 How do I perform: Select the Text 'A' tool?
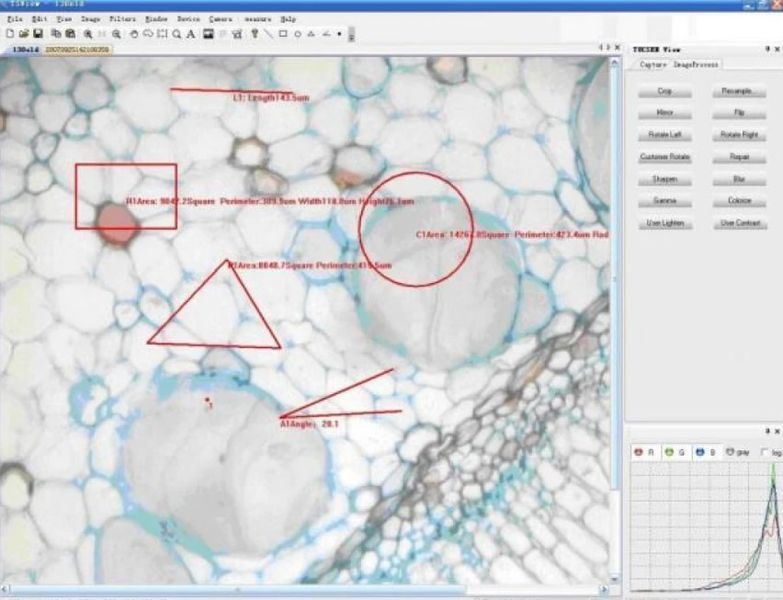coord(191,34)
